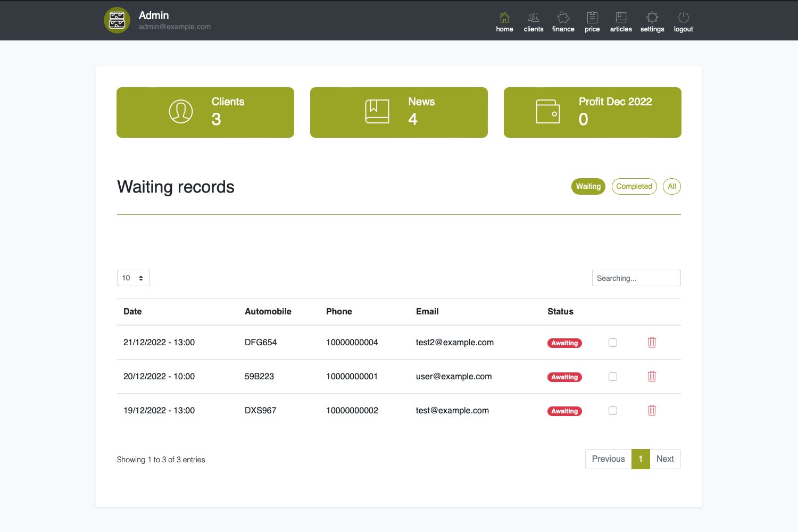The image size is (798, 532).
Task: Switch to the Completed records filter
Action: (x=634, y=186)
